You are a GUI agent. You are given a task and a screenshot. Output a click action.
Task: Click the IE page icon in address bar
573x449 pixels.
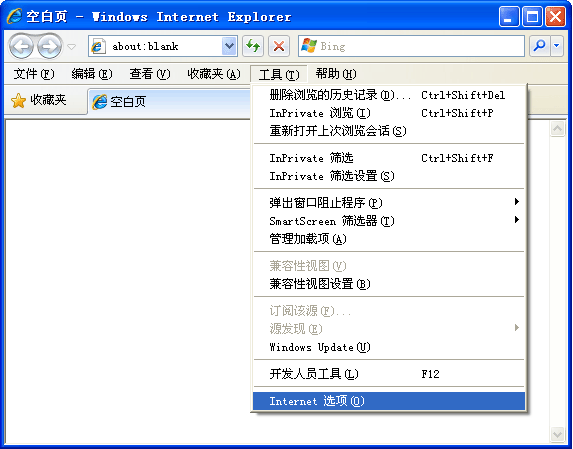pyautogui.click(x=98, y=46)
